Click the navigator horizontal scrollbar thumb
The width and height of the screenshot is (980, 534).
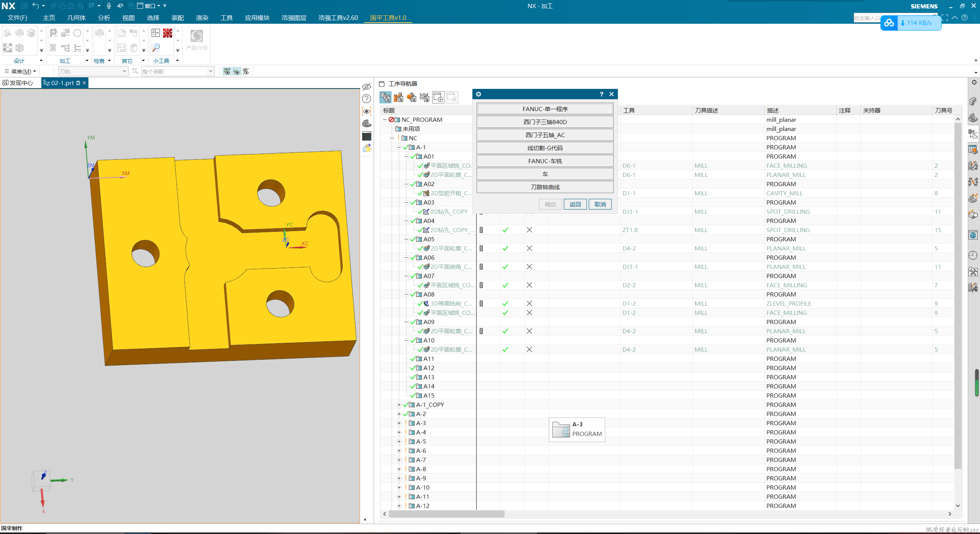click(x=446, y=514)
